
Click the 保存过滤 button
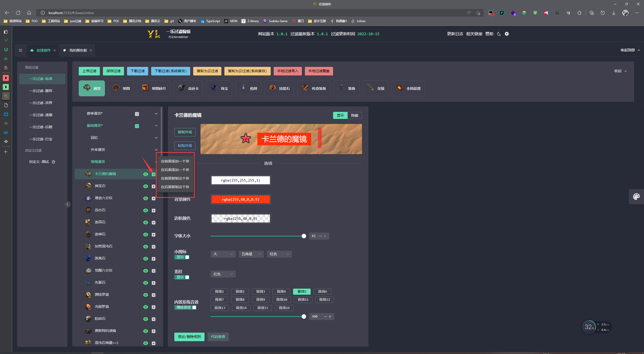click(x=113, y=71)
